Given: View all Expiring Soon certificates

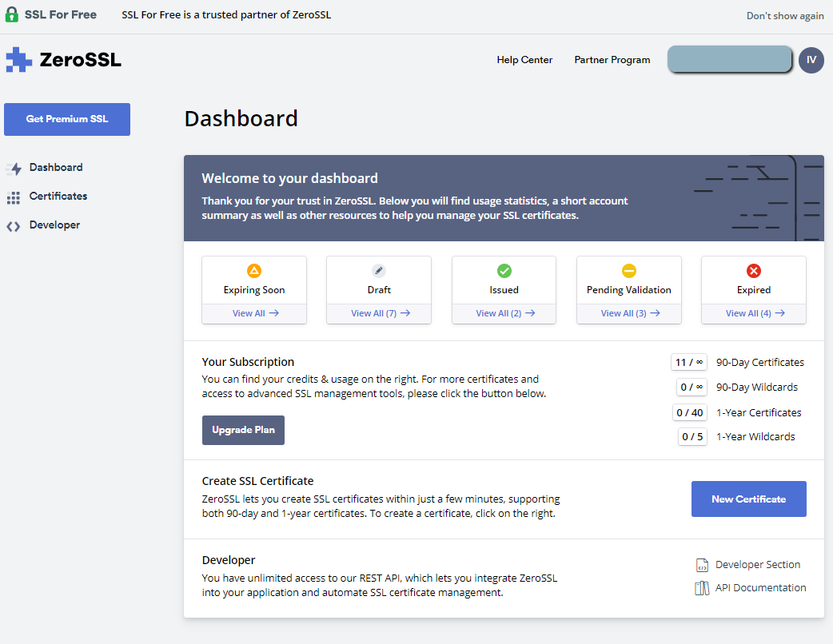Looking at the screenshot, I should pos(255,313).
